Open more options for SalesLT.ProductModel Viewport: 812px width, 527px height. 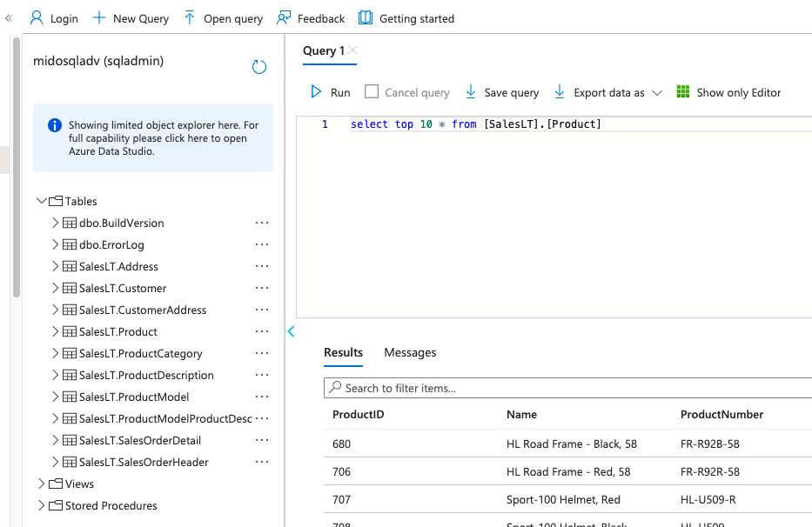(x=262, y=397)
